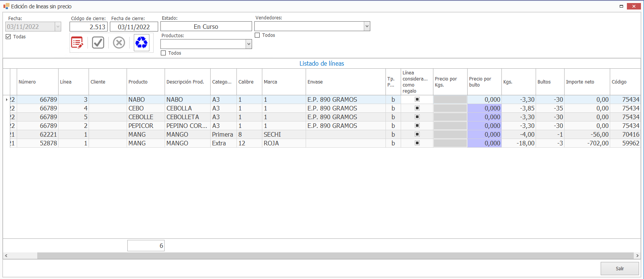Click the application icon in title bar
Viewport: 644px width, 279px height.
[6, 6]
